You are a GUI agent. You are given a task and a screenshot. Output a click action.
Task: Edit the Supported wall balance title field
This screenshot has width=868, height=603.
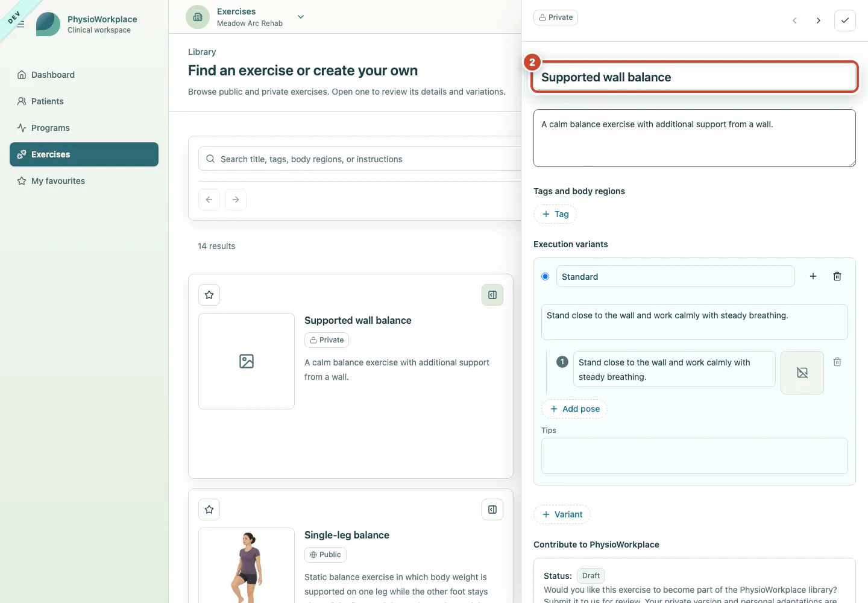tap(694, 77)
